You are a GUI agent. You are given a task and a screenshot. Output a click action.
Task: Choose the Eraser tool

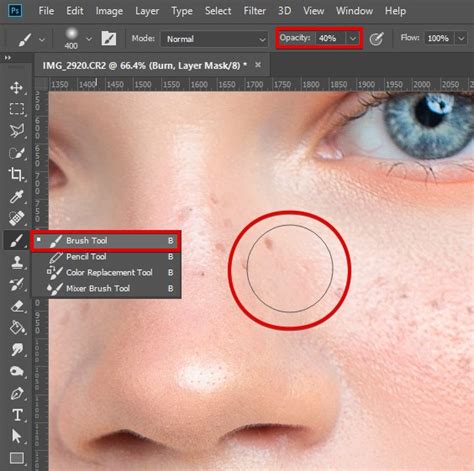(16, 306)
